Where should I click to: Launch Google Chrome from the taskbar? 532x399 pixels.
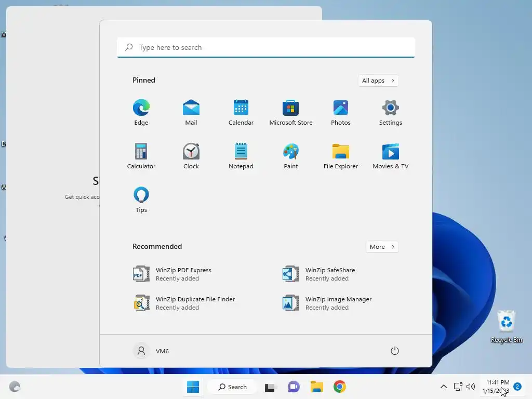(x=340, y=387)
